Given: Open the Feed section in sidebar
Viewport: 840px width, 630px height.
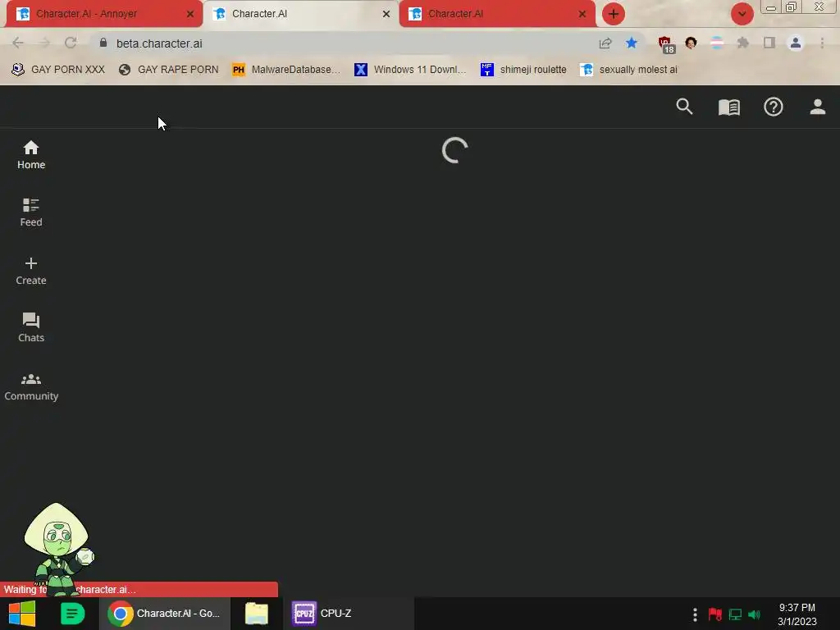Looking at the screenshot, I should (x=31, y=212).
